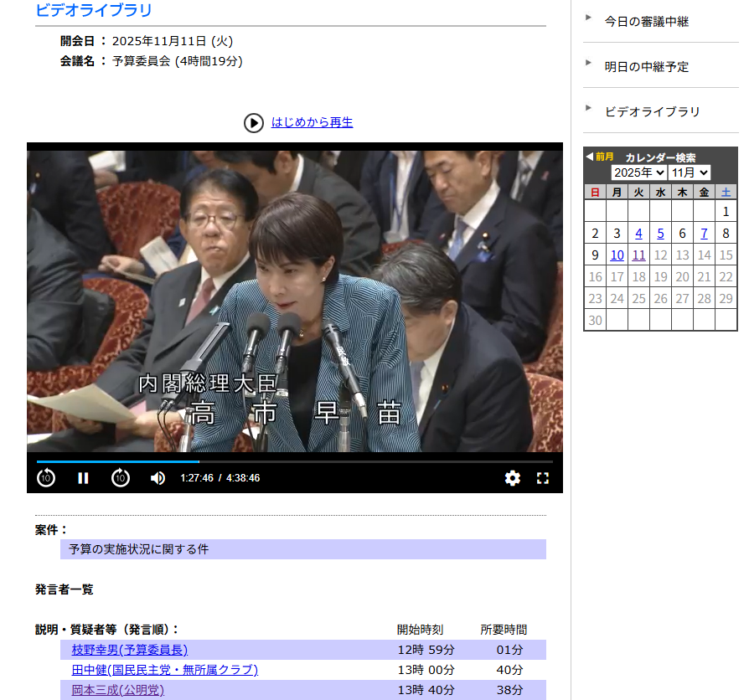Image resolution: width=749 pixels, height=700 pixels.
Task: Click the ビデオライブラリ page heading
Action: point(94,9)
